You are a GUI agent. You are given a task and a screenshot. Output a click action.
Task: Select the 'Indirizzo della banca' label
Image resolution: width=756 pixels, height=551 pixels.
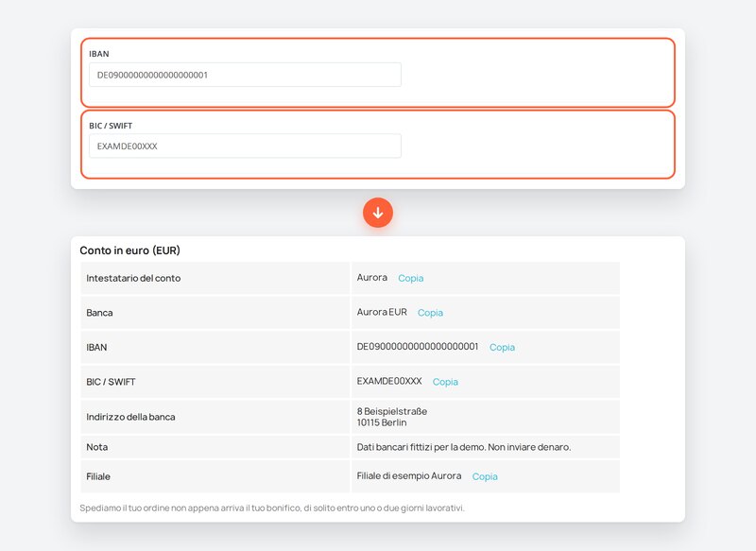pos(130,417)
